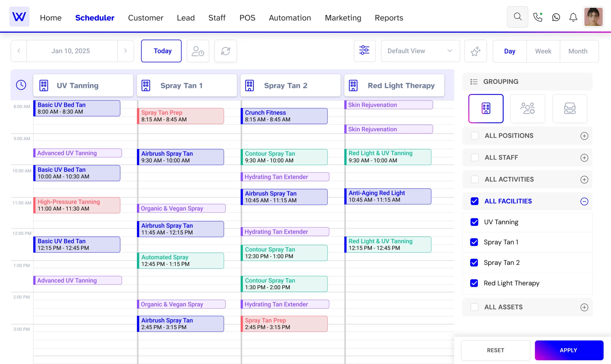Switch to the Week view tab

click(x=543, y=51)
